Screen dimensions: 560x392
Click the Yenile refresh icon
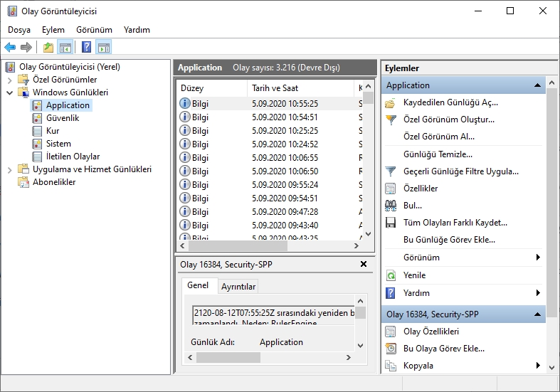tap(391, 275)
